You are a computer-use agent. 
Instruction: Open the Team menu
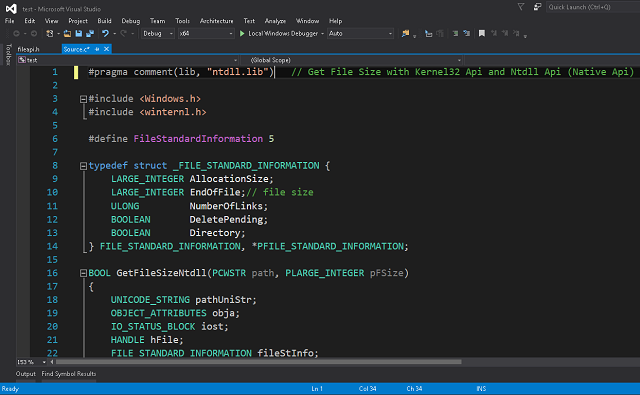click(158, 21)
